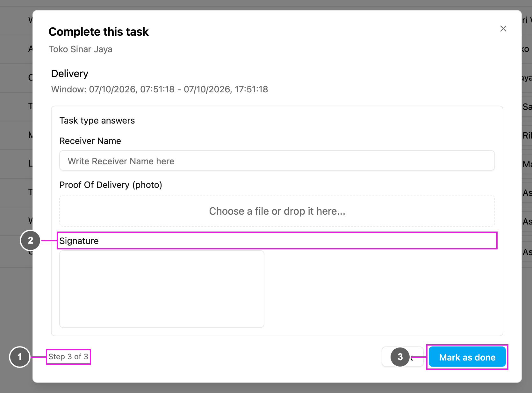Click the Delivery task heading

point(70,74)
